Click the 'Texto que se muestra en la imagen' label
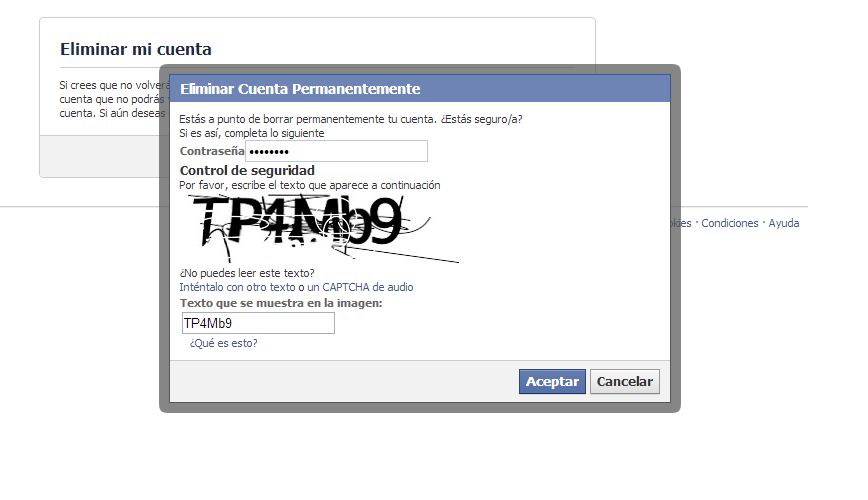The width and height of the screenshot is (868, 500). pos(281,303)
